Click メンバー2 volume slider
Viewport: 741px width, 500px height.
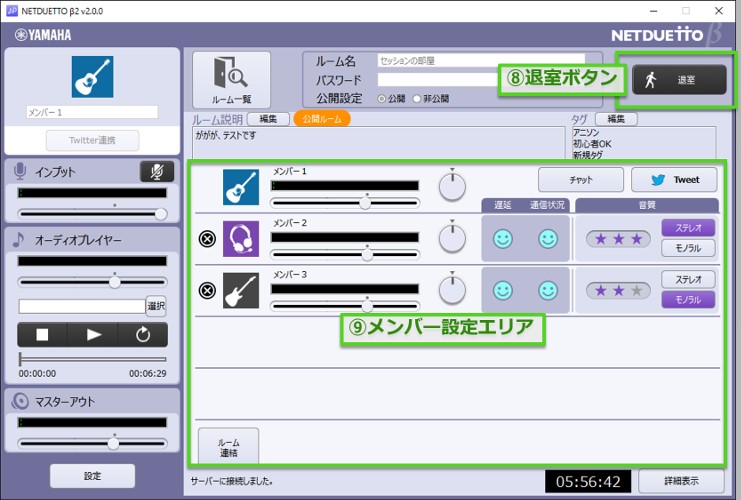[x=345, y=254]
